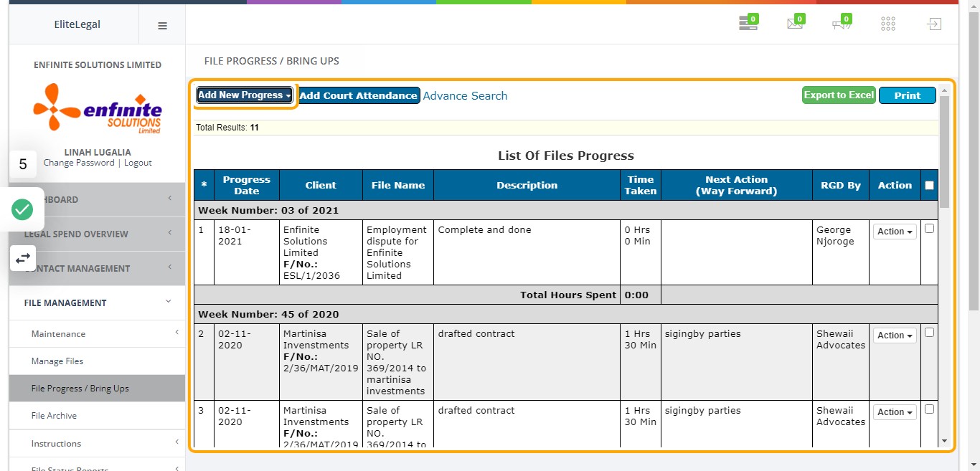The height and width of the screenshot is (471, 980).
Task: Open Action dropdown for row number 3
Action: tap(895, 412)
